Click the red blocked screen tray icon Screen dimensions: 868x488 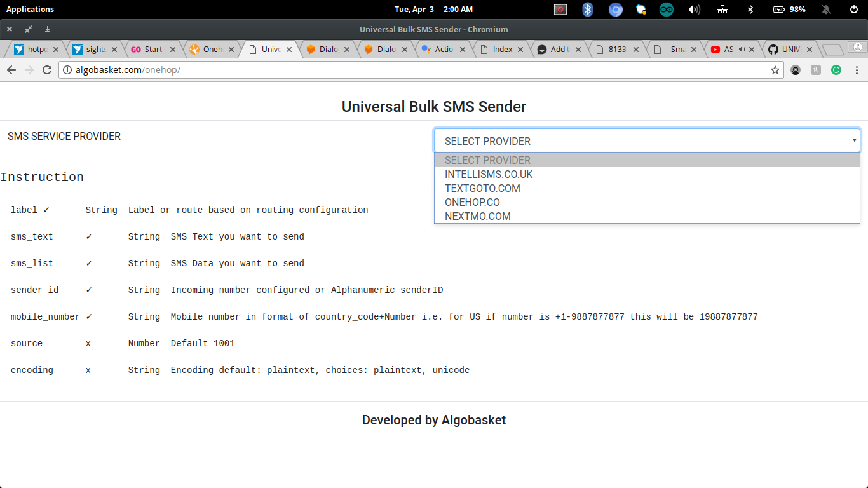[x=560, y=10]
